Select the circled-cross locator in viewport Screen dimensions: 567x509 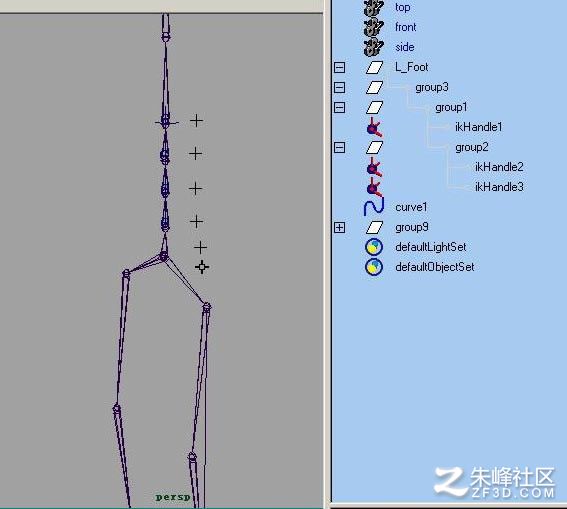[x=202, y=267]
